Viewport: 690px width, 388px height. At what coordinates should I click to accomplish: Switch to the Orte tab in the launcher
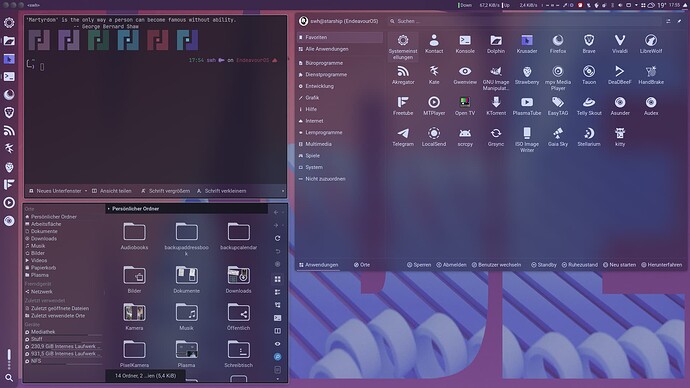coord(362,265)
